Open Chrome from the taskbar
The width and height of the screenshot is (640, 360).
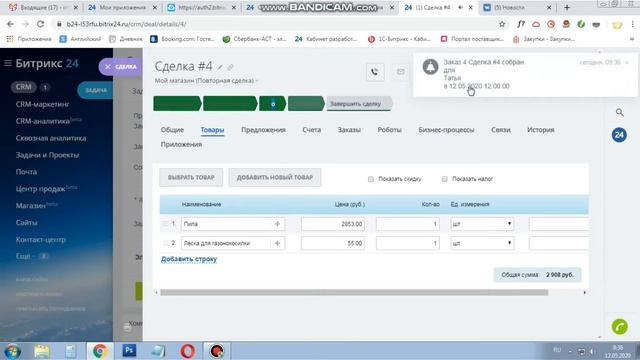100,351
